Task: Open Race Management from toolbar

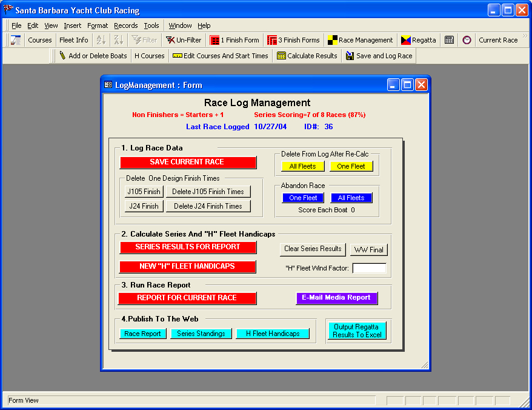Action: pos(361,40)
